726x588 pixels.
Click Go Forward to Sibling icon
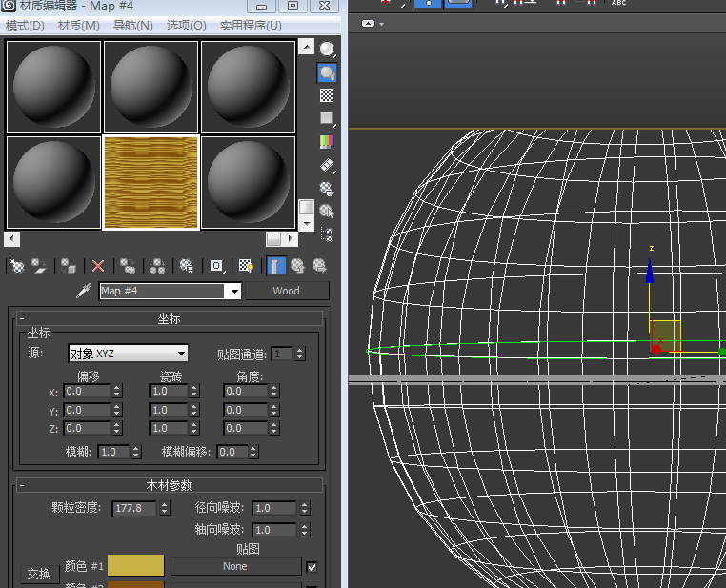pyautogui.click(x=319, y=266)
